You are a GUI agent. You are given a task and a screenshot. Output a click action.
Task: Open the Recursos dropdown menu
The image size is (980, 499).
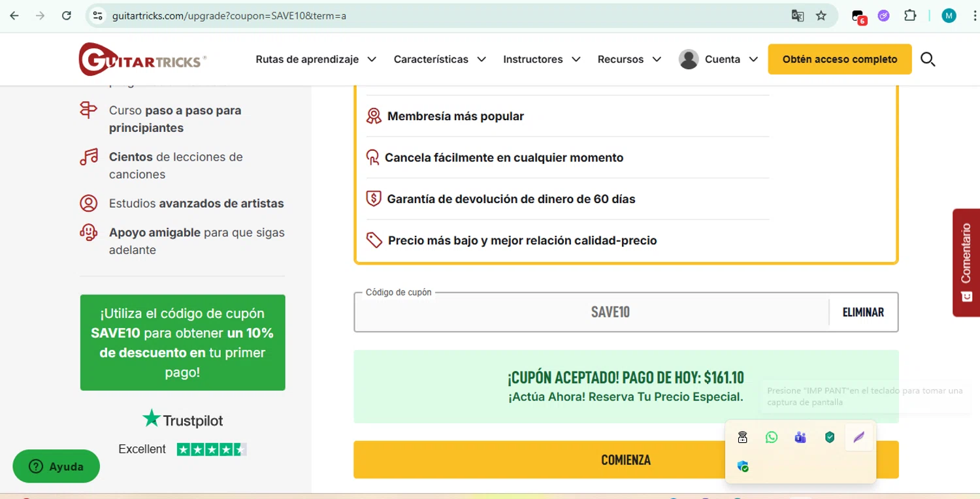[x=629, y=59]
